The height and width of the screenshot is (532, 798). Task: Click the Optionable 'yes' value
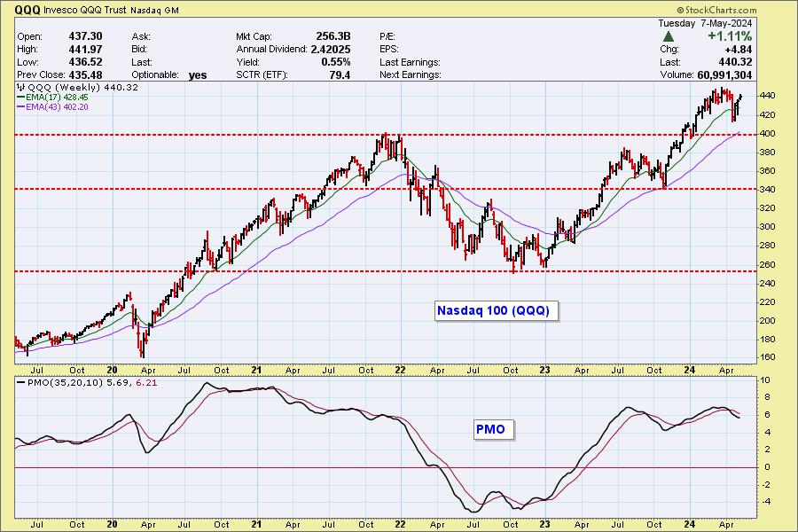coord(198,75)
